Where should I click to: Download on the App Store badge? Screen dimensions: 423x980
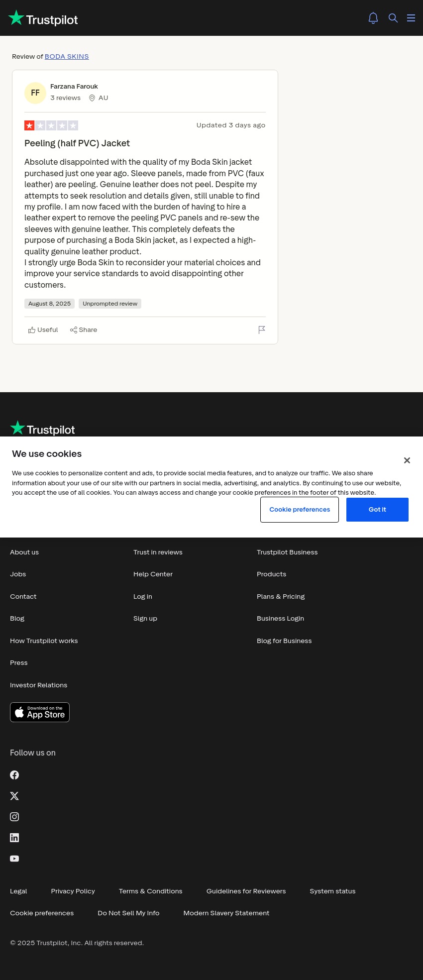coord(40,712)
